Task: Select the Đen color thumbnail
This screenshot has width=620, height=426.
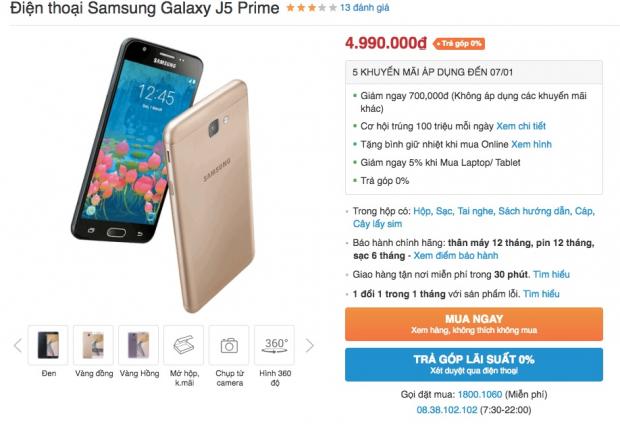Action: [48, 345]
